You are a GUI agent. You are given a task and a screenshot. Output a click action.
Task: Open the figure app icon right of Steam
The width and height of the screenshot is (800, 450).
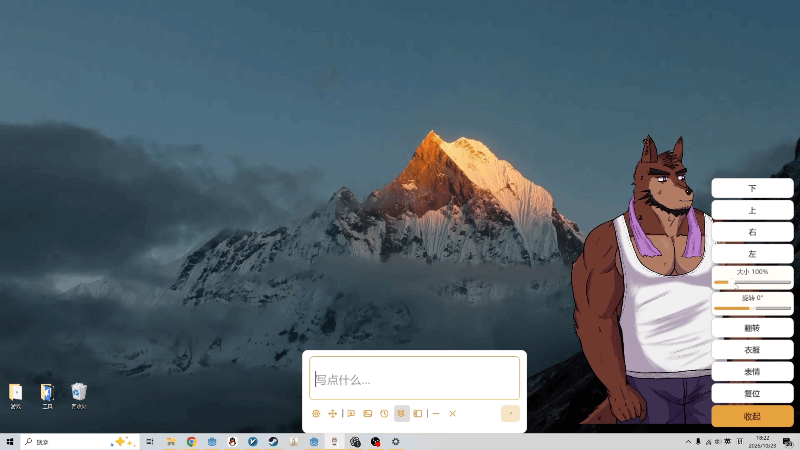[x=294, y=442]
